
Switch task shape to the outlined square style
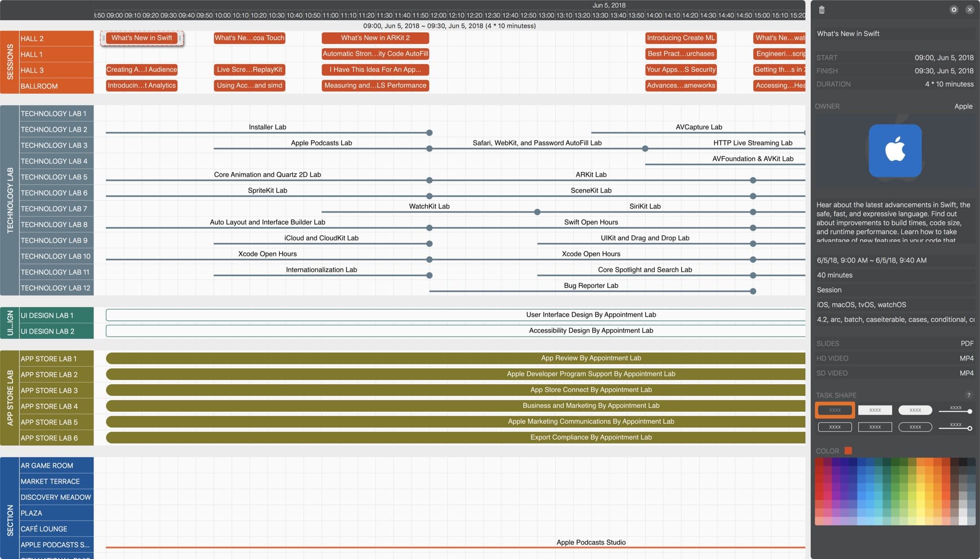click(x=875, y=427)
